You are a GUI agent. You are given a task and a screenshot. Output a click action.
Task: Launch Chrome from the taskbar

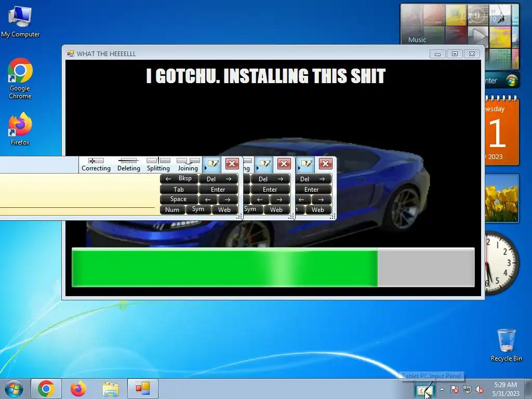click(x=46, y=389)
